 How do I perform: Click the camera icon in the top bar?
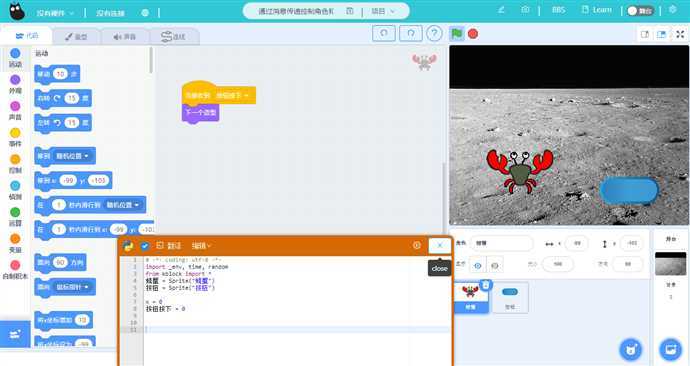525,10
